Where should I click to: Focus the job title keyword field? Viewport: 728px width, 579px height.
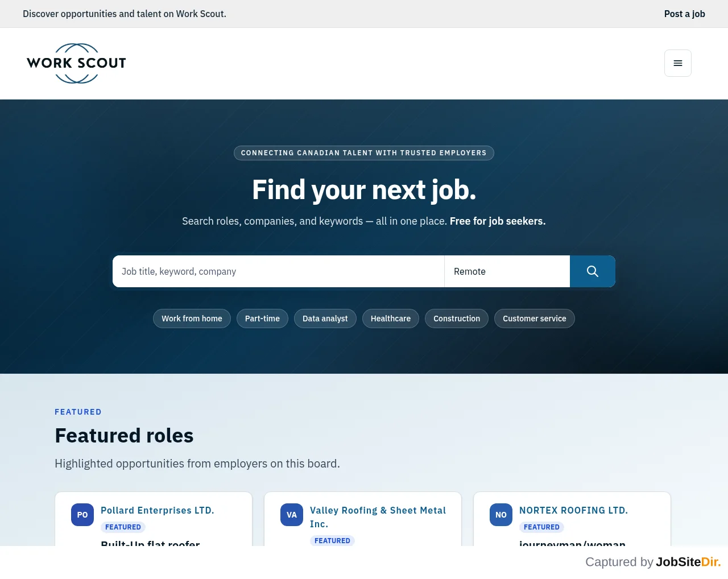point(279,271)
